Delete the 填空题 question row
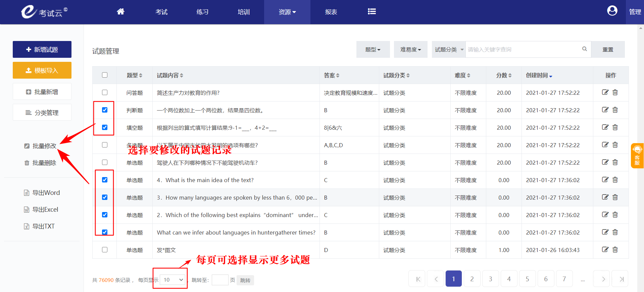The height and width of the screenshot is (292, 644). click(x=615, y=127)
